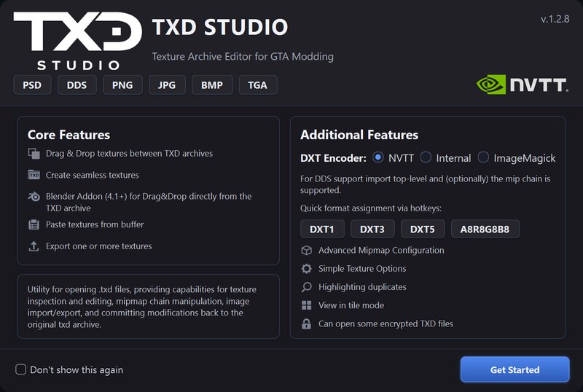Select the Internal DXT encoder option
The height and width of the screenshot is (392, 583).
tap(426, 157)
